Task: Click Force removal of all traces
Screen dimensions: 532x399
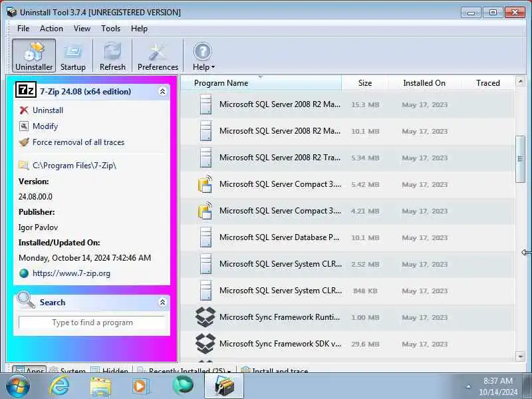Action: (78, 142)
